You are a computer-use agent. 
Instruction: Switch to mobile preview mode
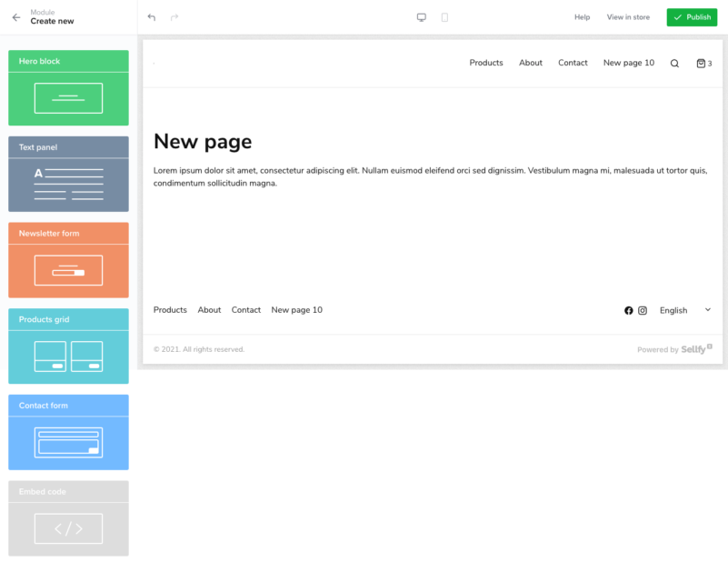tap(444, 17)
